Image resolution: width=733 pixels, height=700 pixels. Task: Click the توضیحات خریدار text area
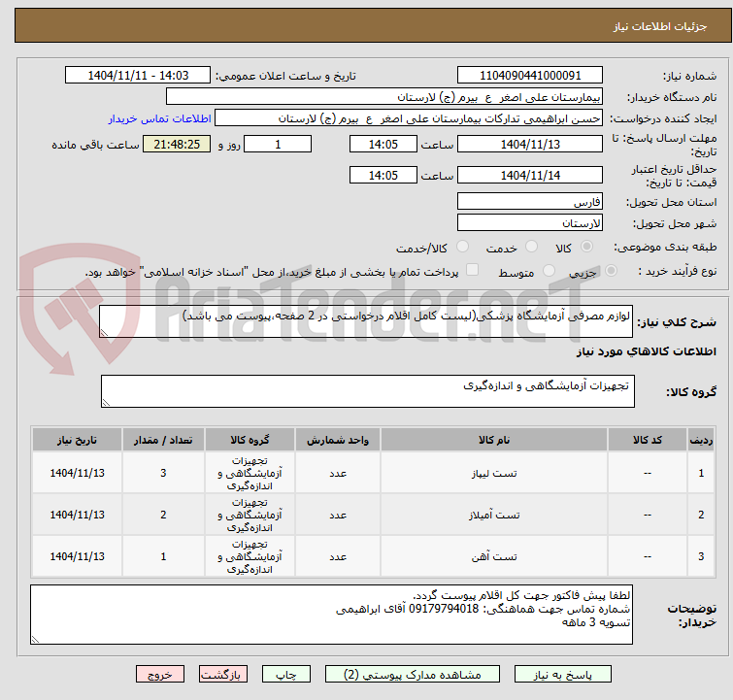331,615
